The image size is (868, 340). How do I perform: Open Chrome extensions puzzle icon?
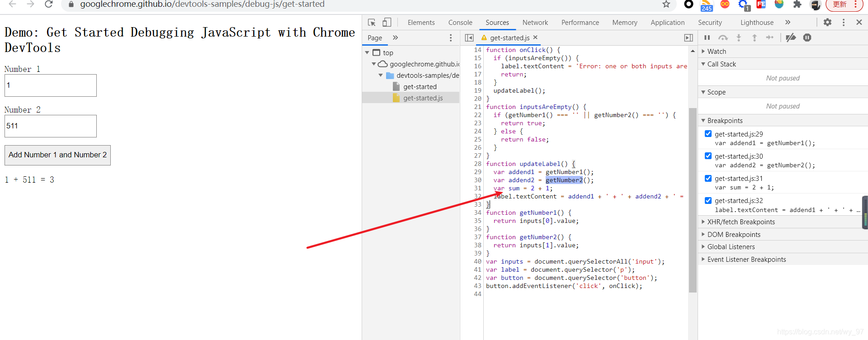(x=797, y=5)
